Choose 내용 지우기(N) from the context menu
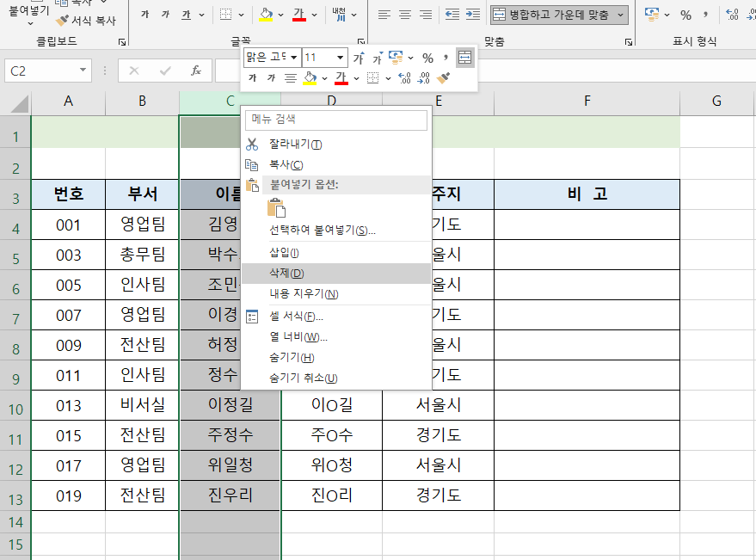Viewport: 756px width, 560px height. click(335, 293)
